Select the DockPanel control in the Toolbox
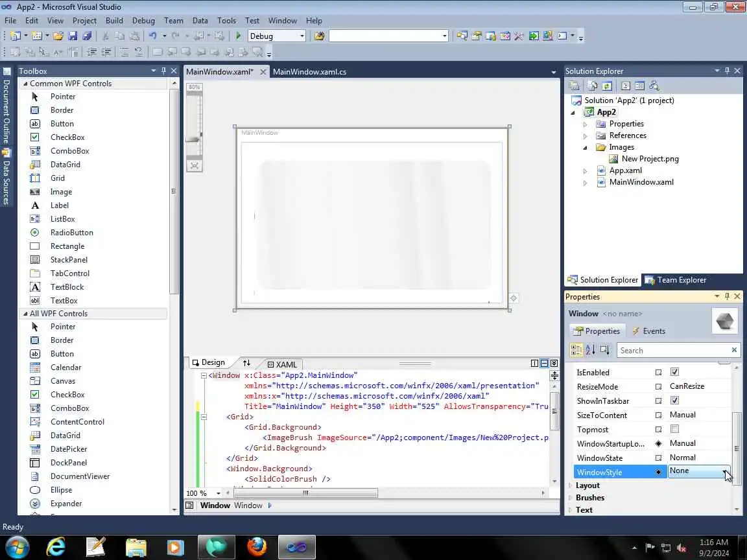Screen dimensions: 747x560 (69, 462)
